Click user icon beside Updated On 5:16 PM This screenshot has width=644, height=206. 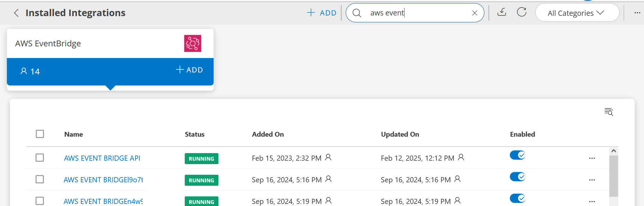pos(458,179)
